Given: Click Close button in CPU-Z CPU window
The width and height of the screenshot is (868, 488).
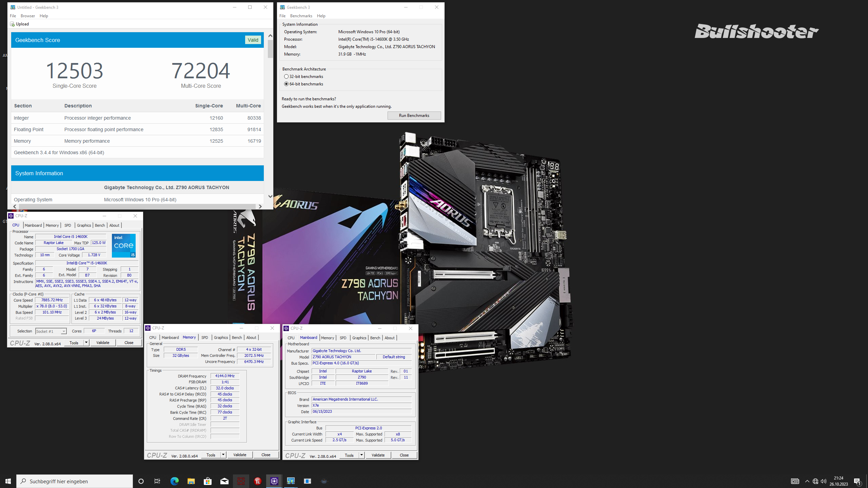Looking at the screenshot, I should (129, 343).
